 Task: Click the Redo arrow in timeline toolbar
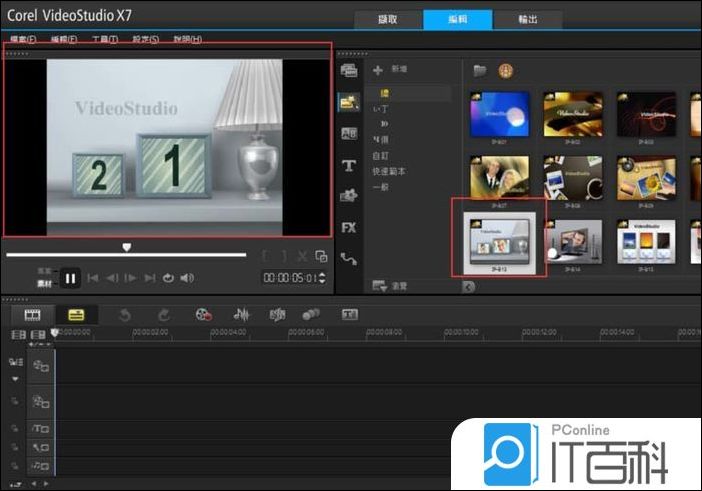163,315
